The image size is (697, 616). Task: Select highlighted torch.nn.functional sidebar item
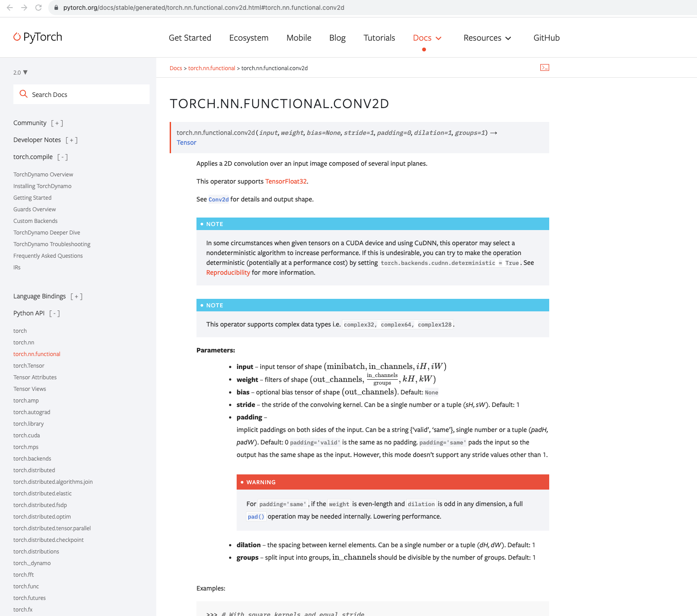(x=37, y=354)
